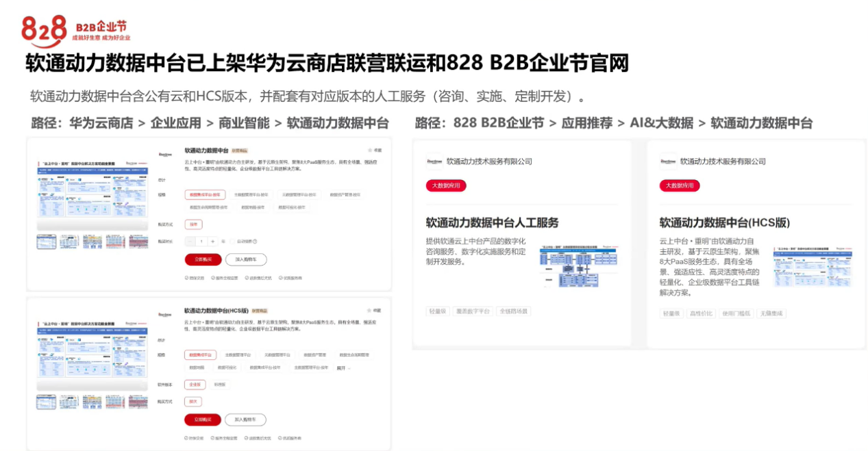Select spec 元数据管理平台-按年 in the top listing

(299, 195)
